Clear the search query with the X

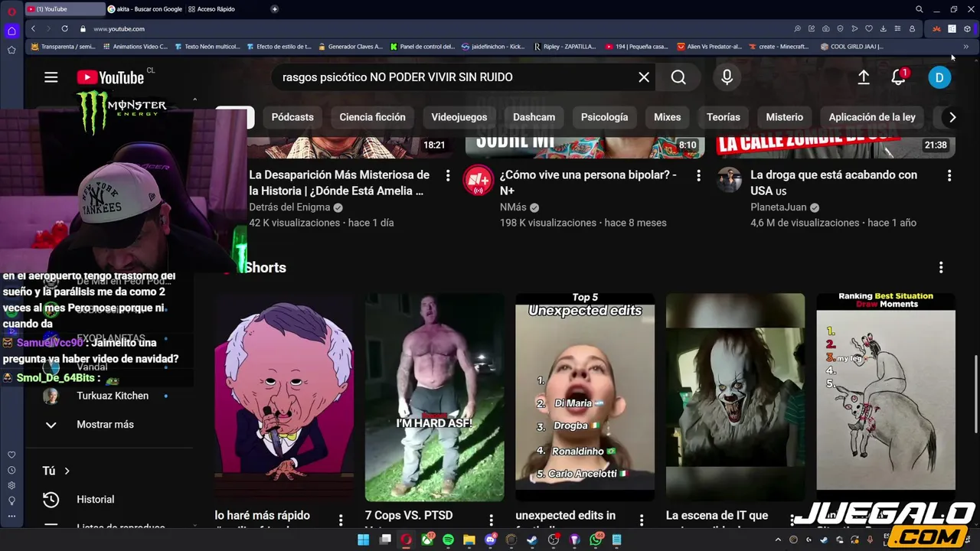click(644, 77)
